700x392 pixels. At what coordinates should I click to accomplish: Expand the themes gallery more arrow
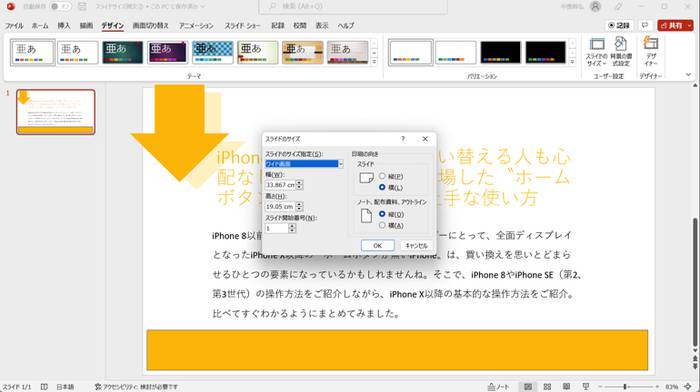pyautogui.click(x=374, y=62)
